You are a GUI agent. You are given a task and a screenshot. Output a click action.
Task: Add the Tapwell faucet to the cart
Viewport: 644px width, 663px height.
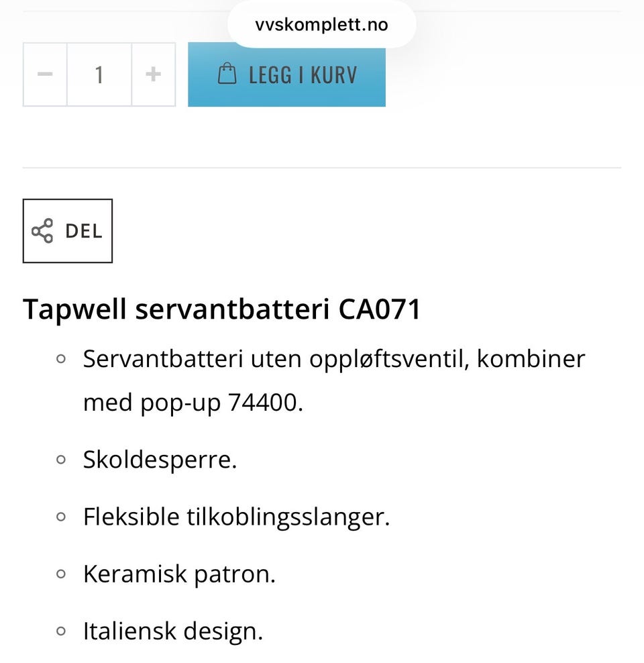(286, 74)
